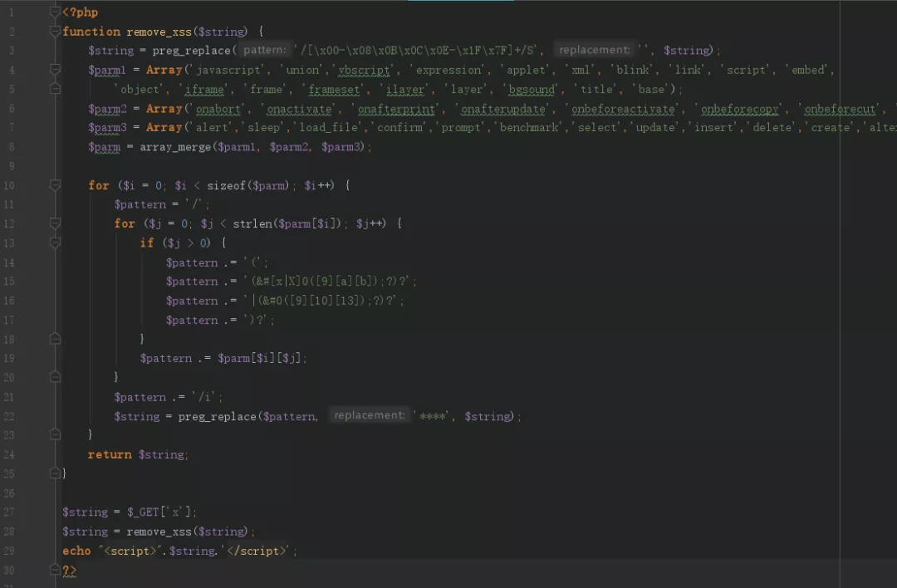Click the outer loop end fold marker on line 23
This screenshot has height=588, width=897.
55,434
